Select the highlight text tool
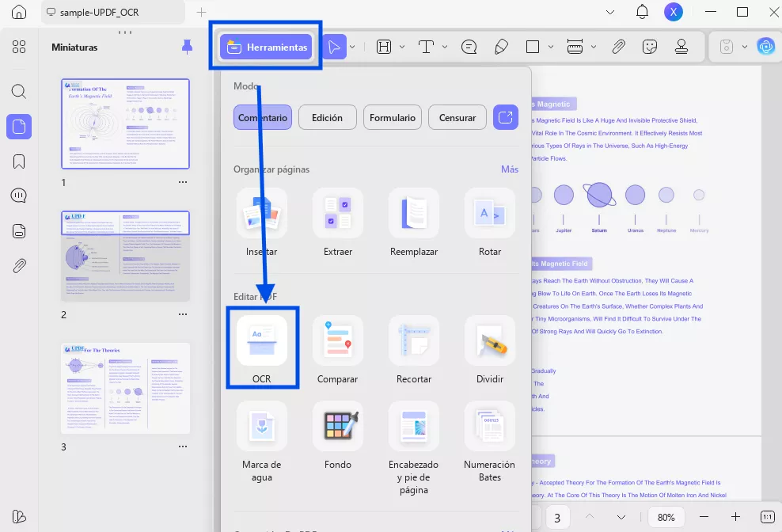Viewport: 782px width, 532px height. pyautogui.click(x=384, y=47)
